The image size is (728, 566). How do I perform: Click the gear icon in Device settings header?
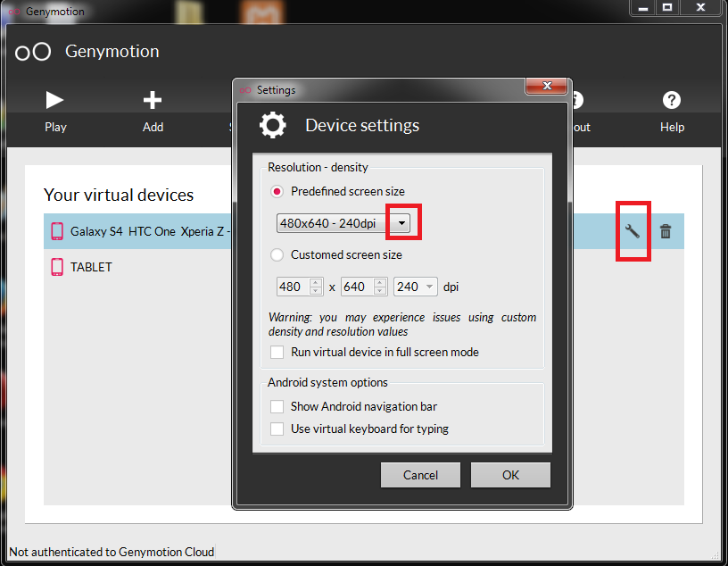pos(273,126)
